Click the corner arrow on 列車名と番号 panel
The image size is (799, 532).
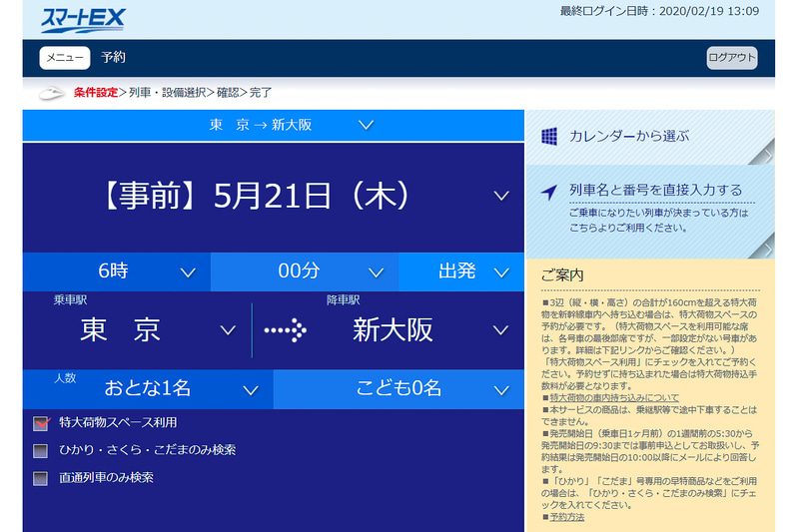pos(762,248)
